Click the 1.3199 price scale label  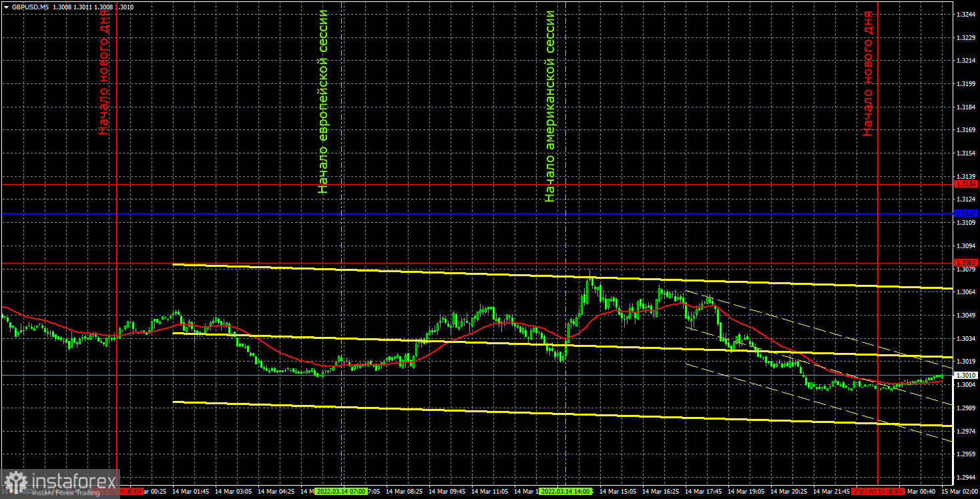pos(965,84)
